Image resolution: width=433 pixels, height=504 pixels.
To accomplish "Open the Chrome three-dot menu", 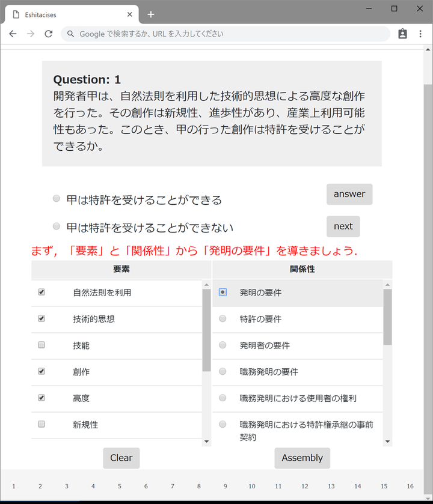I will (x=420, y=34).
